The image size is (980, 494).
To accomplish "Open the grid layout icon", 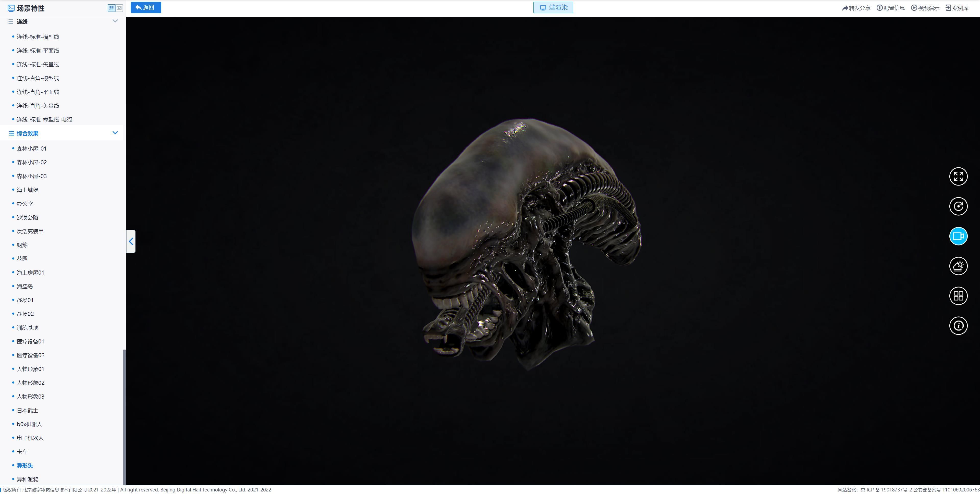I will 958,296.
